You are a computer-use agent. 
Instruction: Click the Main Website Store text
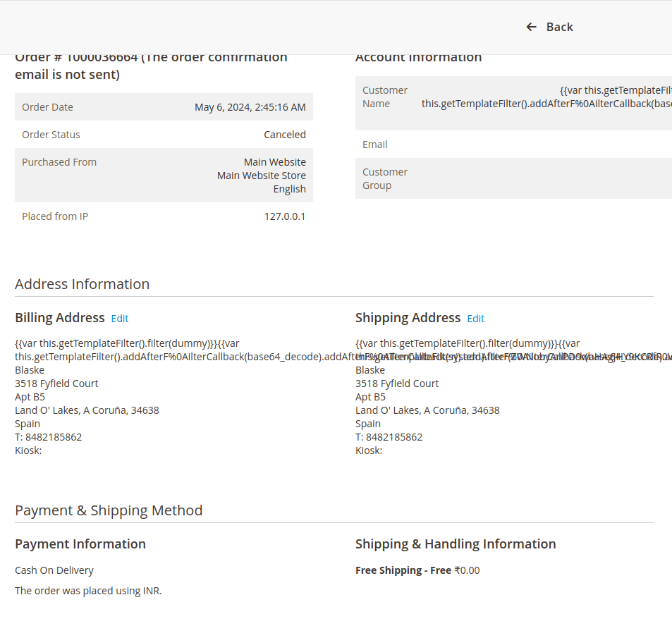click(261, 176)
